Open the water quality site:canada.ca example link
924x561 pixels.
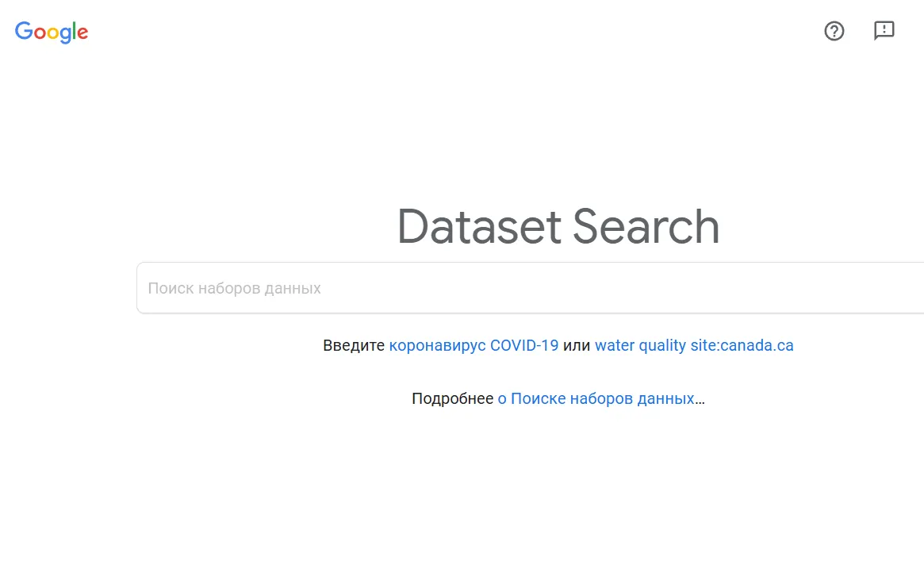[x=694, y=345]
